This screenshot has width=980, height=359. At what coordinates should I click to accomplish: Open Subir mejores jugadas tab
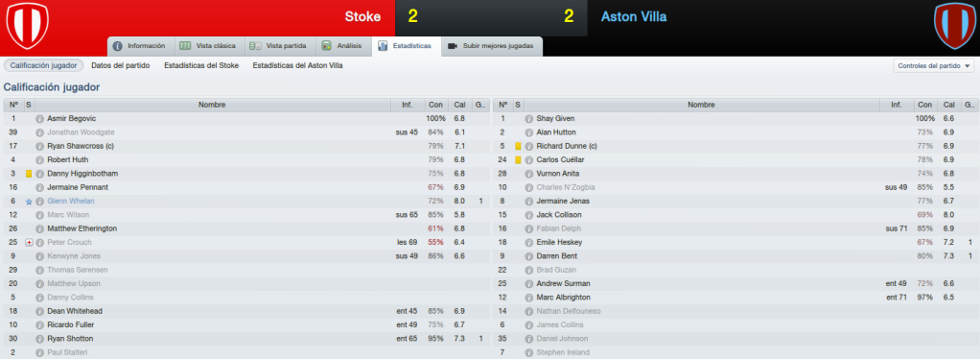[x=491, y=46]
